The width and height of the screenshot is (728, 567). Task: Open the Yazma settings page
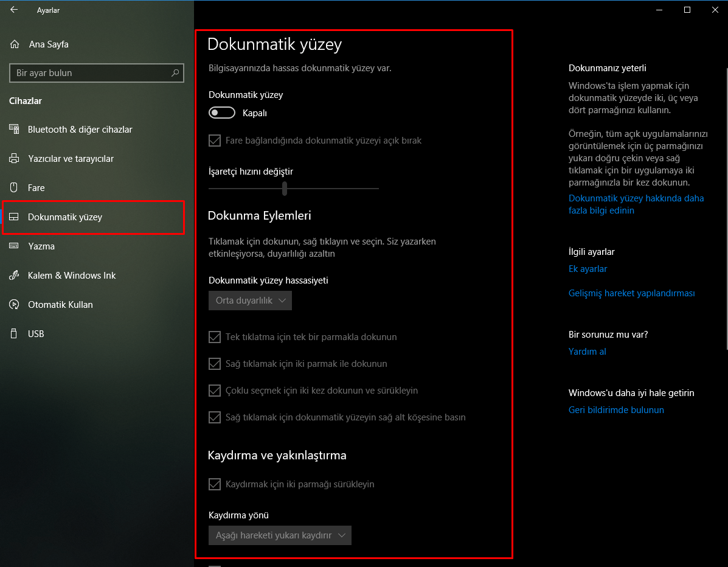click(97, 246)
